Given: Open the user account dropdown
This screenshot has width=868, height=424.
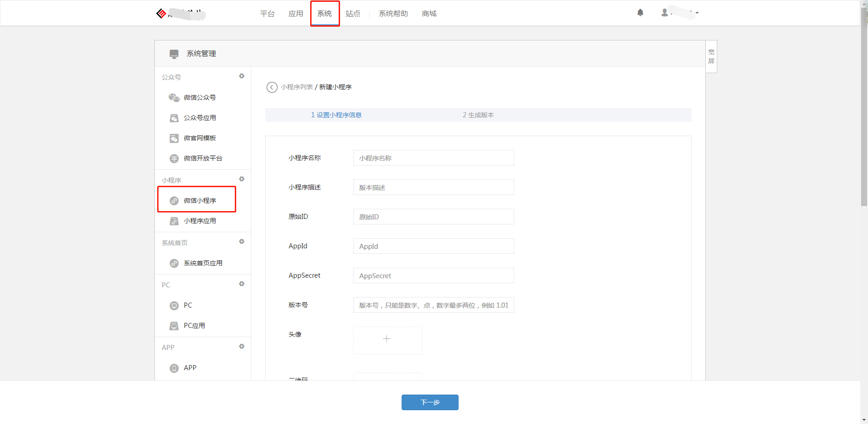Looking at the screenshot, I should point(680,13).
